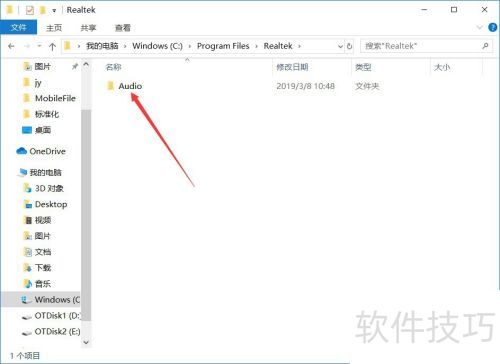This screenshot has height=364, width=500.
Task: Open 标准化 folder in sidebar
Action: click(x=47, y=114)
